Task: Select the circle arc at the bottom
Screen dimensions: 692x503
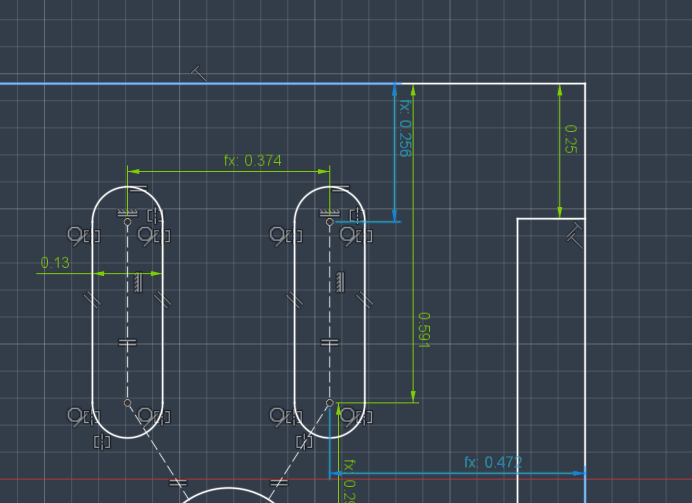Action: point(228,489)
